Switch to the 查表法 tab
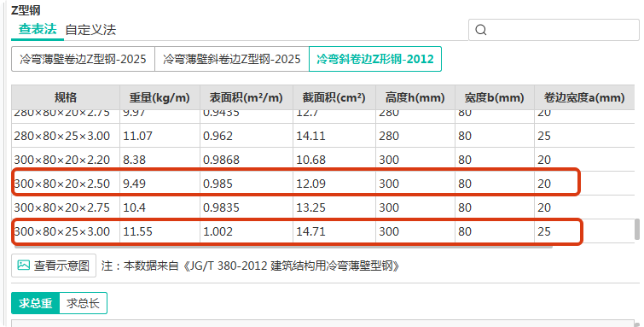Screen dimensions: 644x327 [x=38, y=29]
